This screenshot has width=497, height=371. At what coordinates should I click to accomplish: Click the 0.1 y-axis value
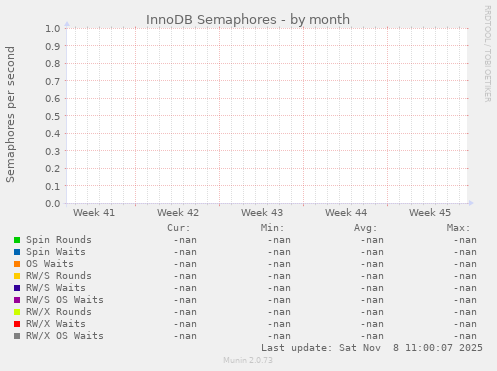coord(53,186)
